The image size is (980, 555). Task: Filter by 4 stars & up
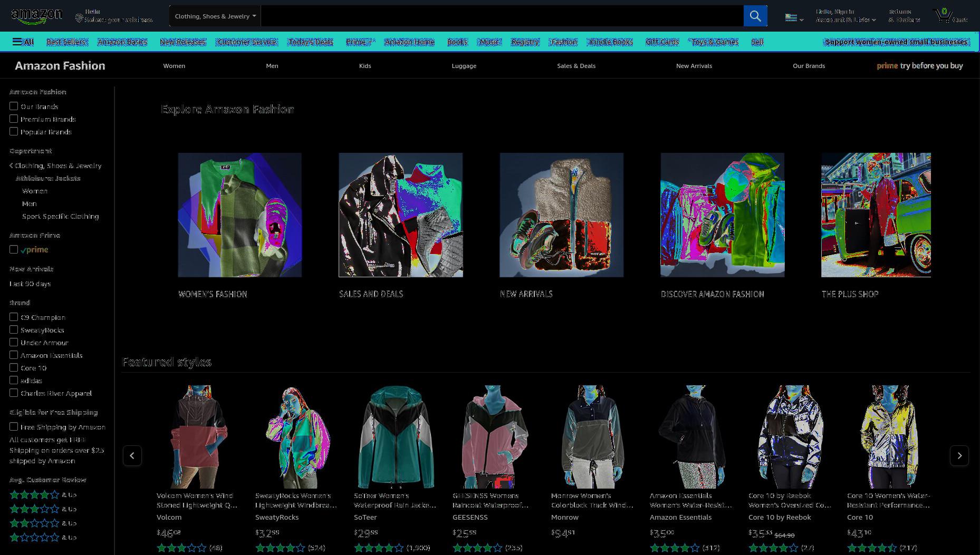pyautogui.click(x=43, y=494)
